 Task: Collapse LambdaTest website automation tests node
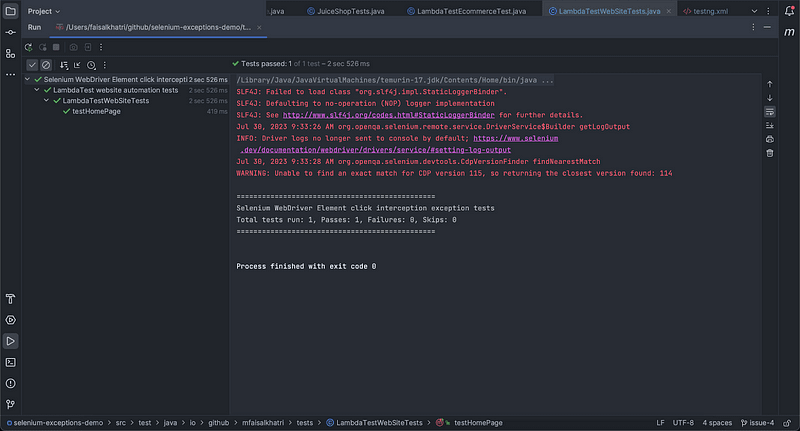click(37, 90)
